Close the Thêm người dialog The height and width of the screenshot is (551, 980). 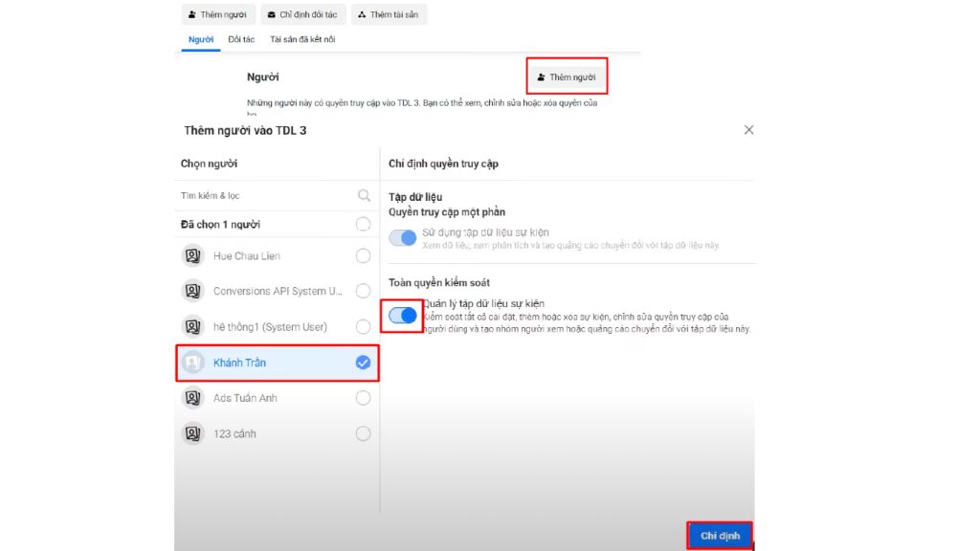pos(749,130)
